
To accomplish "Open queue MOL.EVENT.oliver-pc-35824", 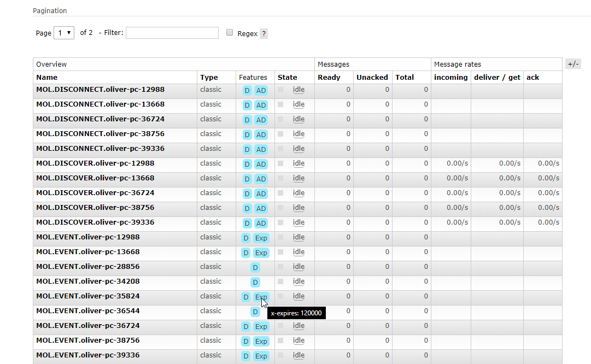I will [x=88, y=296].
